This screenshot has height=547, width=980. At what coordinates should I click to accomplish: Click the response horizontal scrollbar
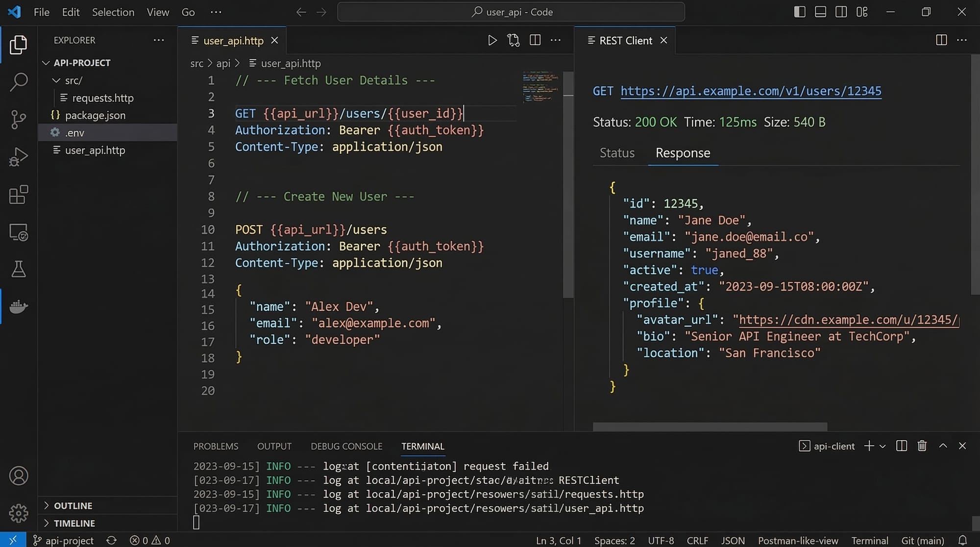[710, 426]
